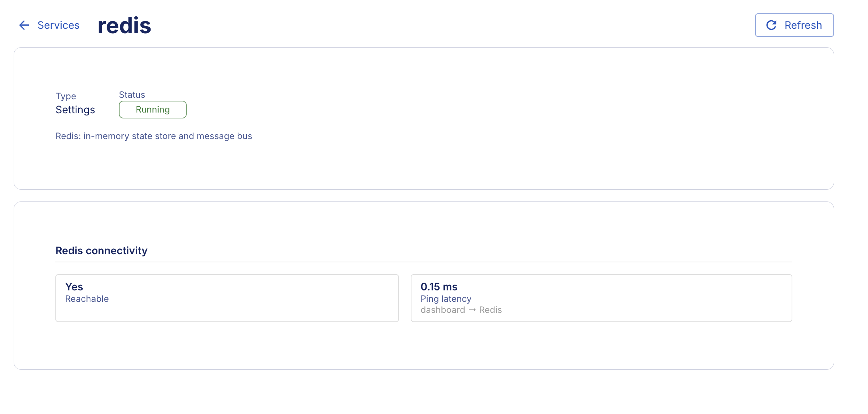Click the Status label
The image size is (868, 414).
(132, 95)
